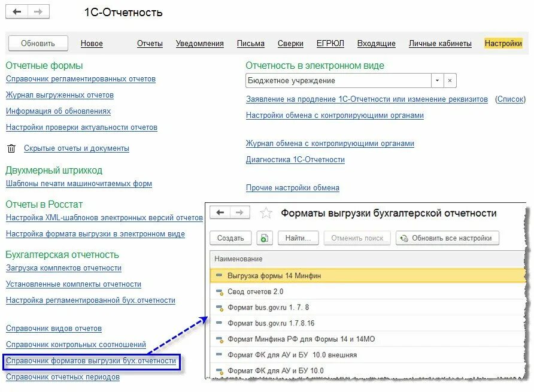Click row icon beside Формат Минфина РФ для Формы 14

click(219, 339)
